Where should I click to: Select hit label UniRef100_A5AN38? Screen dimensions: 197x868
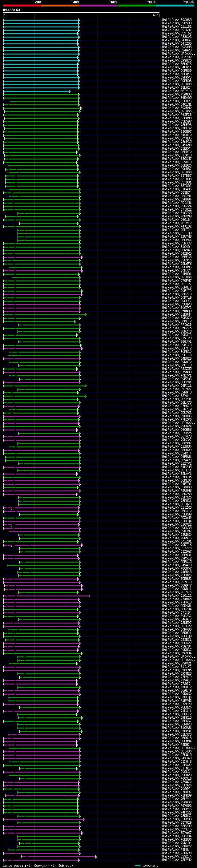(177, 94)
